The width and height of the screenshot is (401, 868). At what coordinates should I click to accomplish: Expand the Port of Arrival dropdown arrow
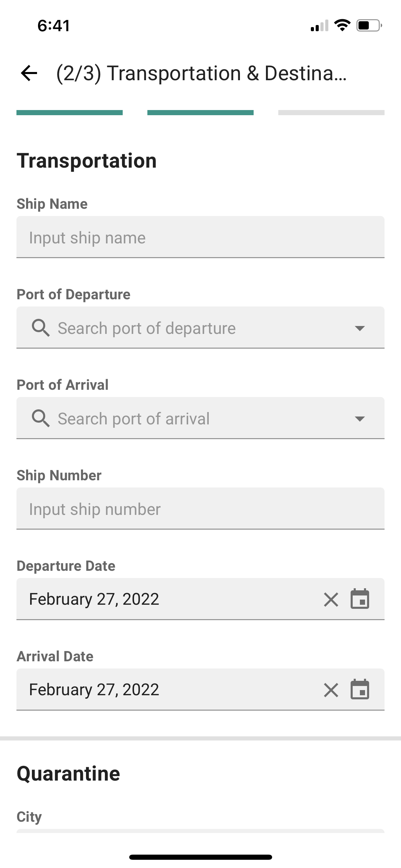[360, 419]
